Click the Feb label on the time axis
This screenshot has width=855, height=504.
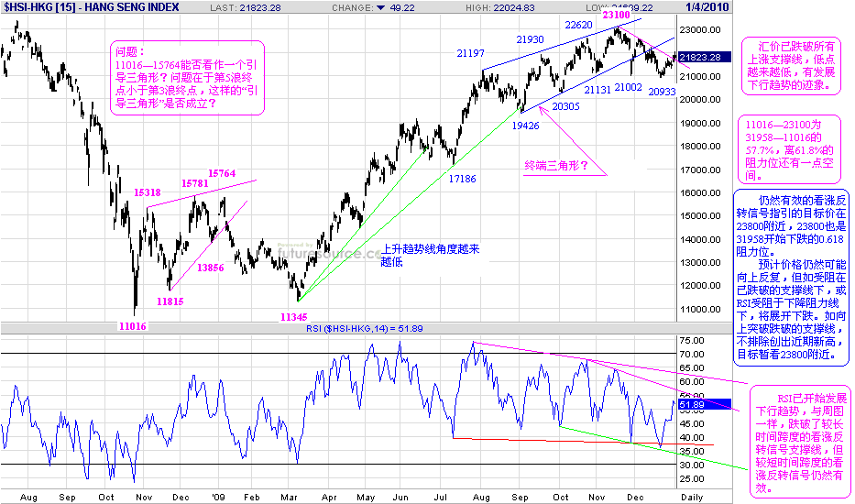(251, 497)
